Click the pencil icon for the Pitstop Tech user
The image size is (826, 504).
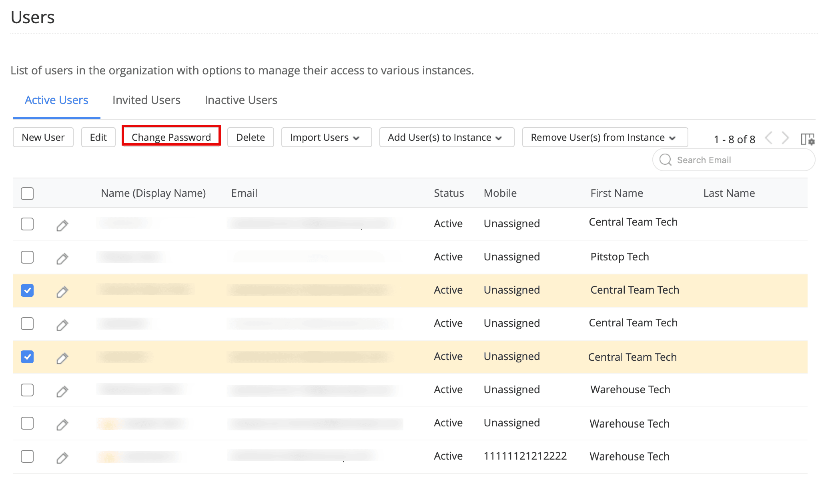62,259
